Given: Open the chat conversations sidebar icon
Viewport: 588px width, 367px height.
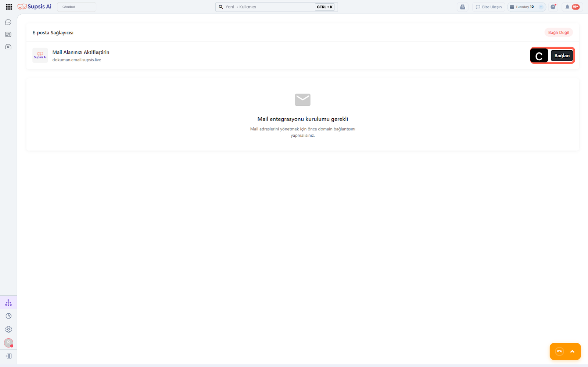Looking at the screenshot, I should pos(8,22).
